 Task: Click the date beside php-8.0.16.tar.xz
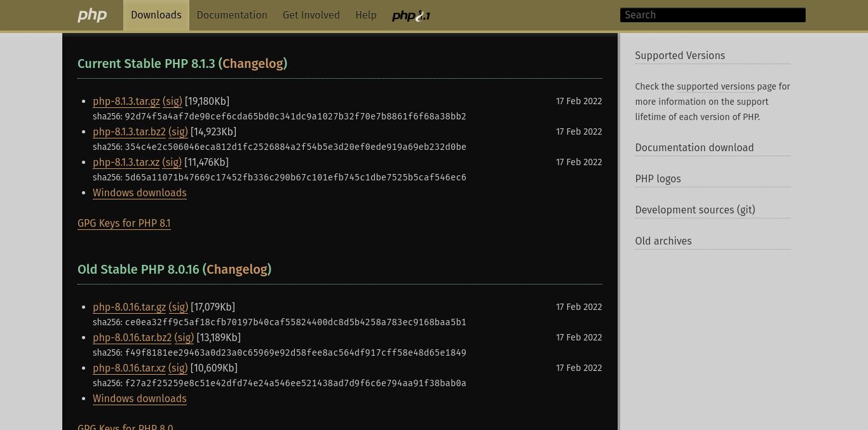click(579, 368)
